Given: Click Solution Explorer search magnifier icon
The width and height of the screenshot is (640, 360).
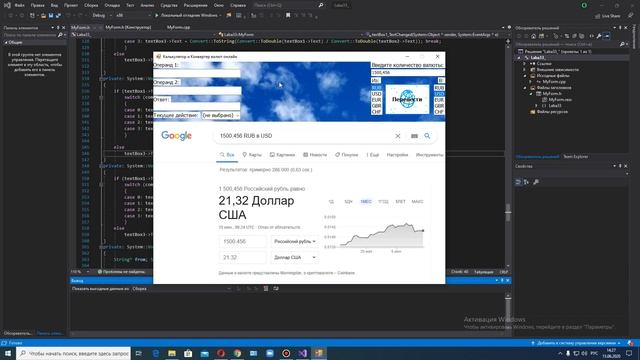Looking at the screenshot, I should pyautogui.click(x=622, y=44).
